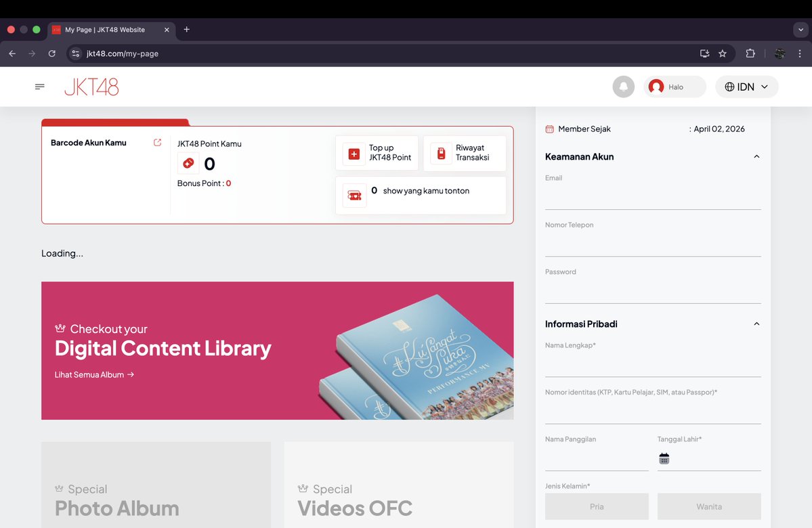The width and height of the screenshot is (812, 528).
Task: Open Lihat Semua Album link
Action: click(x=94, y=375)
